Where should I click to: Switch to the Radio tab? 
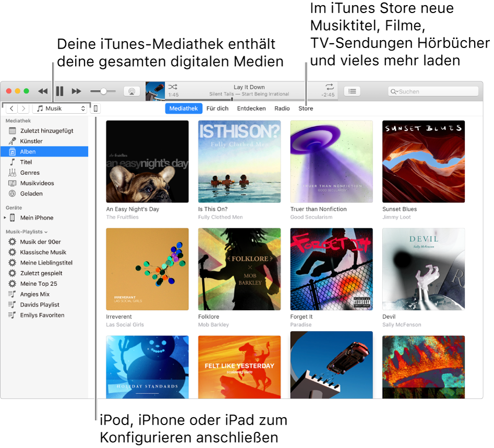[x=282, y=108]
